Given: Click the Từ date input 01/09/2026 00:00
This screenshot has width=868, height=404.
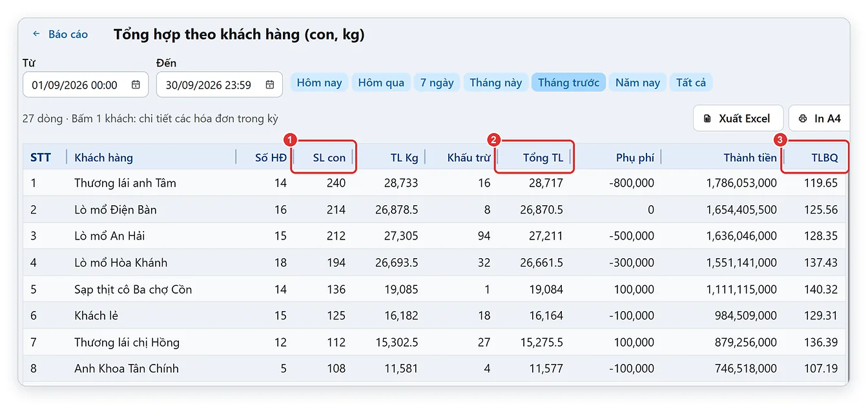Looking at the screenshot, I should (x=85, y=85).
